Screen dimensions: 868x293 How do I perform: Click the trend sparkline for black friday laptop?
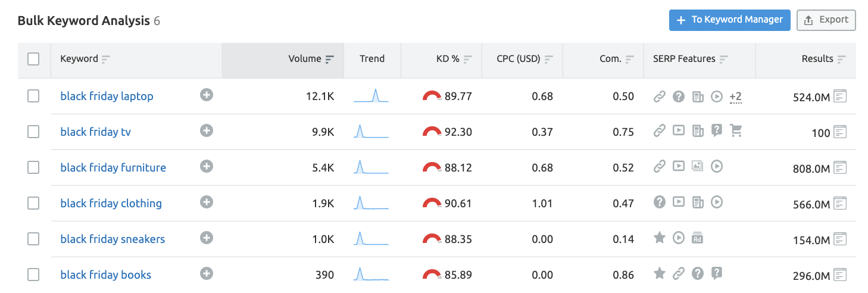(371, 96)
